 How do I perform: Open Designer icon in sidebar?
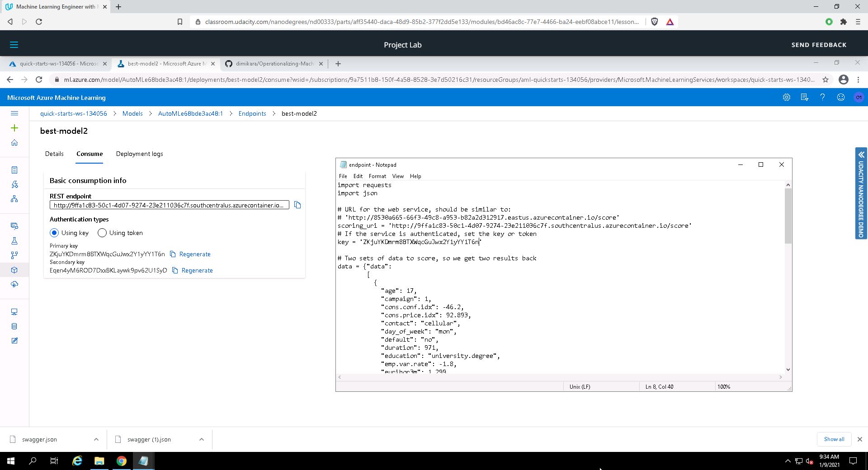pos(14,199)
